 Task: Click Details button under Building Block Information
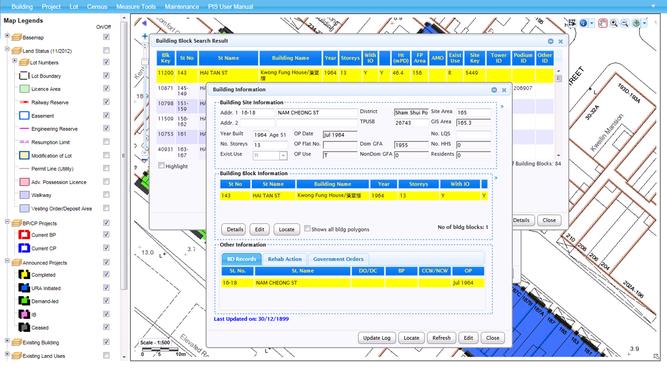pyautogui.click(x=234, y=229)
